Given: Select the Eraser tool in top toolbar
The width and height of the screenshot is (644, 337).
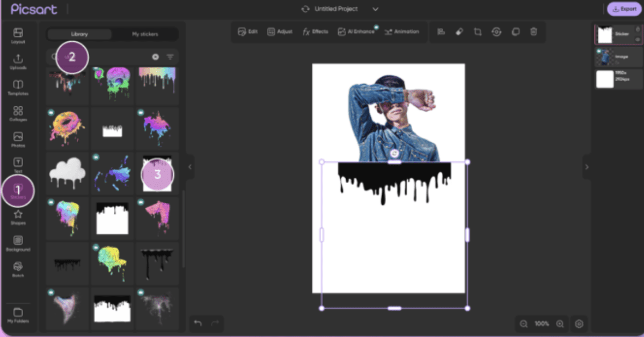Looking at the screenshot, I should [x=459, y=32].
